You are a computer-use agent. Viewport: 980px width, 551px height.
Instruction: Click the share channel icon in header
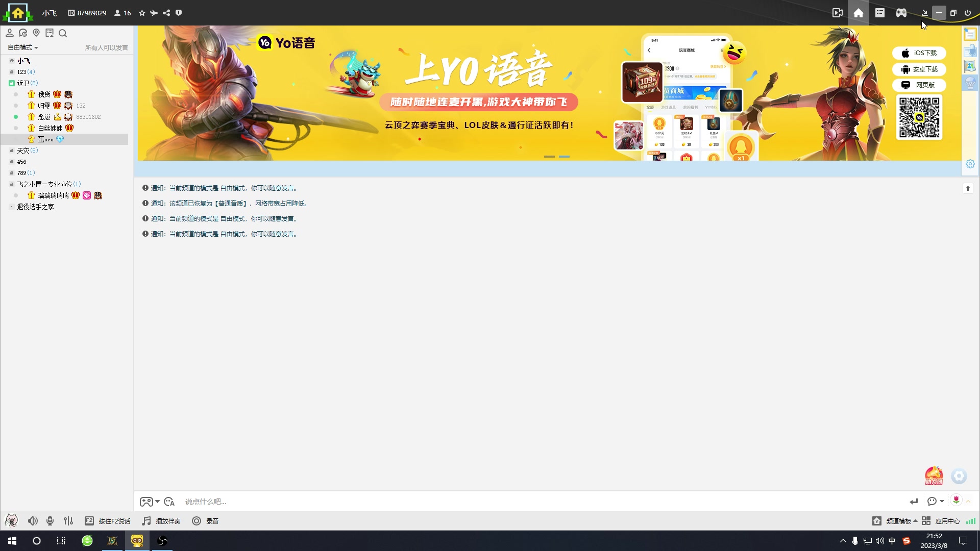click(166, 13)
